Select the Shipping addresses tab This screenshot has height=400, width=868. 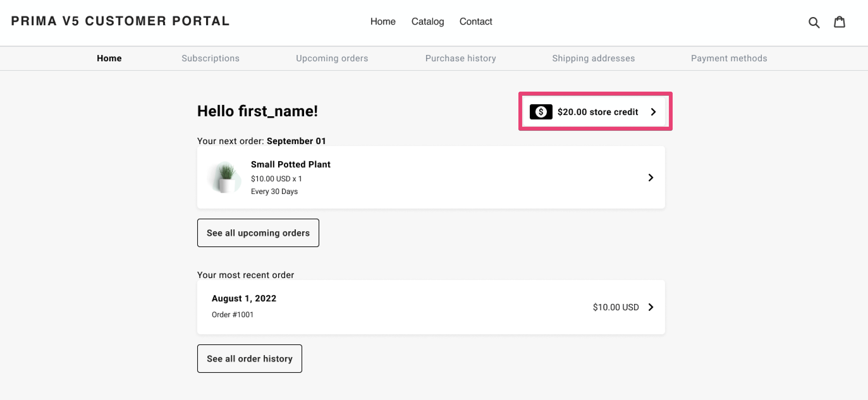coord(593,58)
